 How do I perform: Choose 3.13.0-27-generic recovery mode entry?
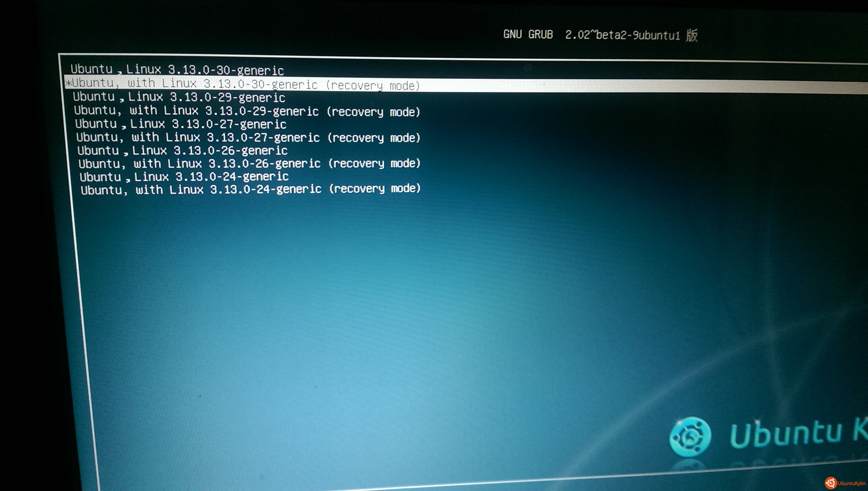pos(248,137)
